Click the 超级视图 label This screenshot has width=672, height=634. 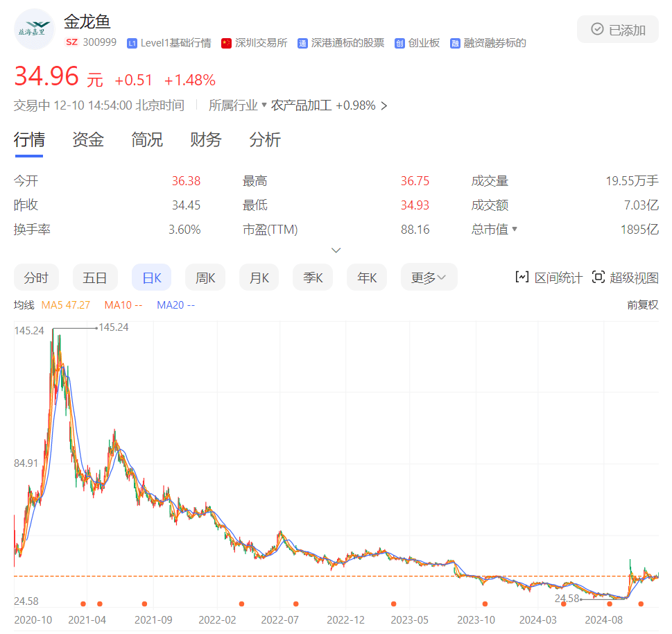634,277
